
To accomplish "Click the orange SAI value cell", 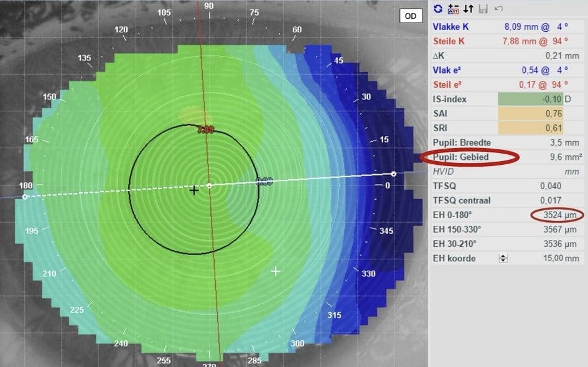I will (530, 113).
